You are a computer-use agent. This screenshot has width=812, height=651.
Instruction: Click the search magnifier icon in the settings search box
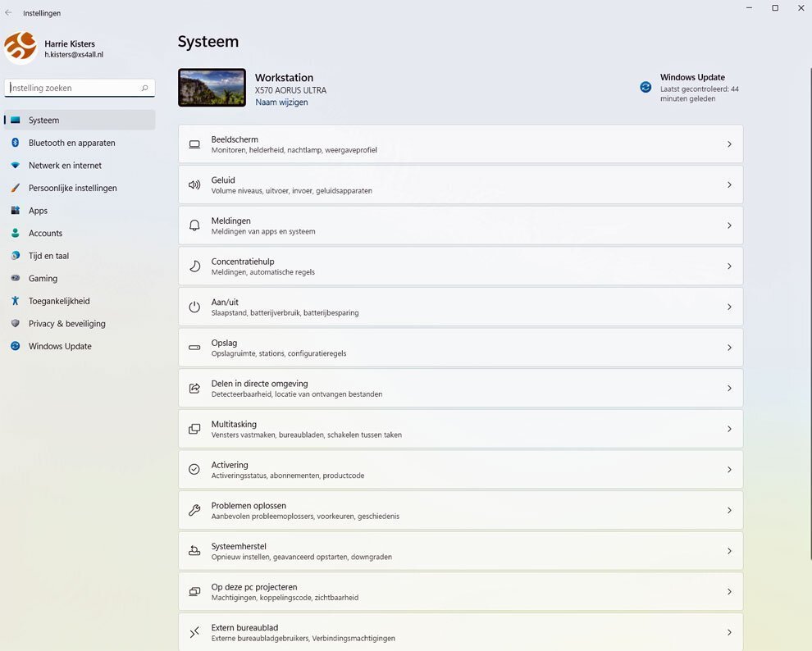[x=145, y=88]
